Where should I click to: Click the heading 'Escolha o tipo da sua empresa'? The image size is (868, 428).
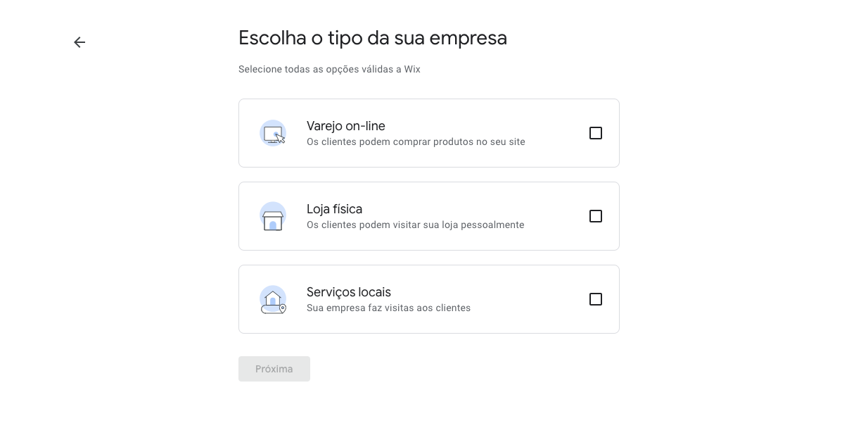coord(373,38)
